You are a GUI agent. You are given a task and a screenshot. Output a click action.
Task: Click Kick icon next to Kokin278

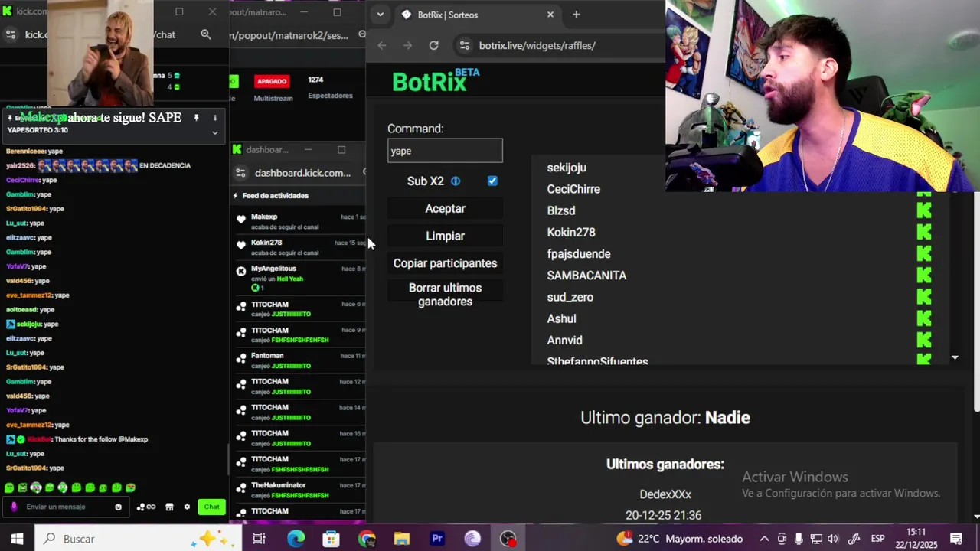[924, 232]
